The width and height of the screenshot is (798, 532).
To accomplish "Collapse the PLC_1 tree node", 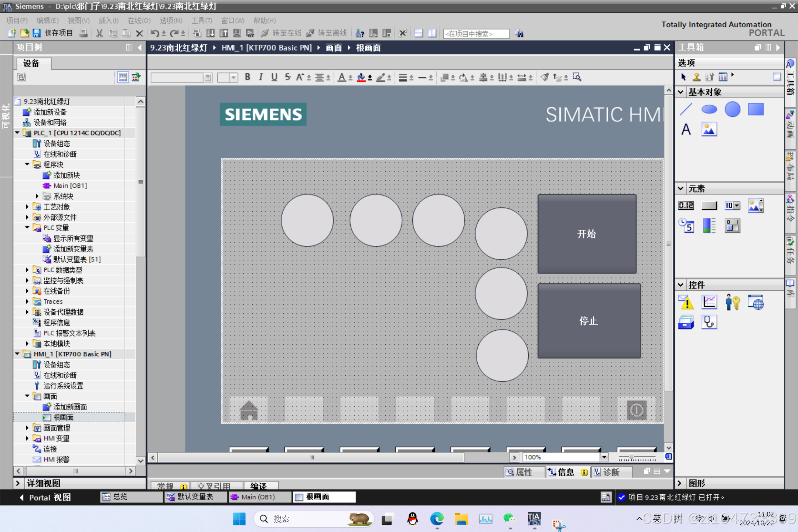I will (17, 133).
